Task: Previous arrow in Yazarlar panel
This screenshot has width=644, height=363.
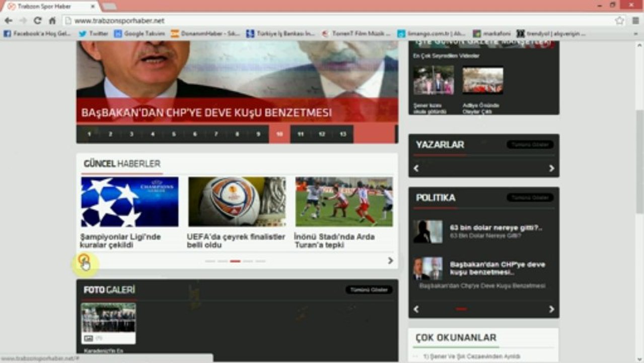Action: point(416,168)
